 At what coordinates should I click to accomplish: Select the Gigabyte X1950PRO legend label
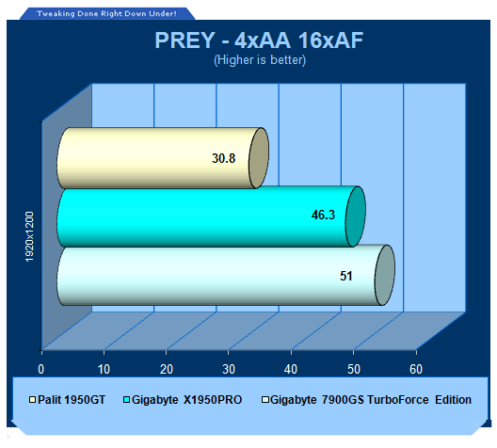pyautogui.click(x=186, y=400)
